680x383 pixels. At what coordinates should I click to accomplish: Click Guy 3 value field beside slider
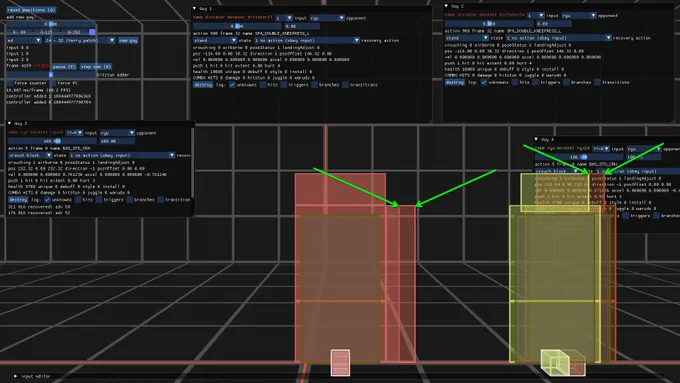[117, 141]
